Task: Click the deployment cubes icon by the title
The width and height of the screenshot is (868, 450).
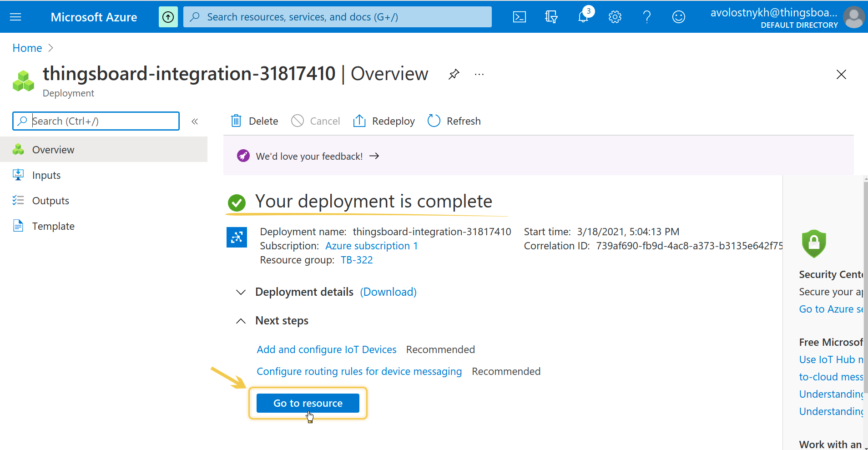Action: 24,81
